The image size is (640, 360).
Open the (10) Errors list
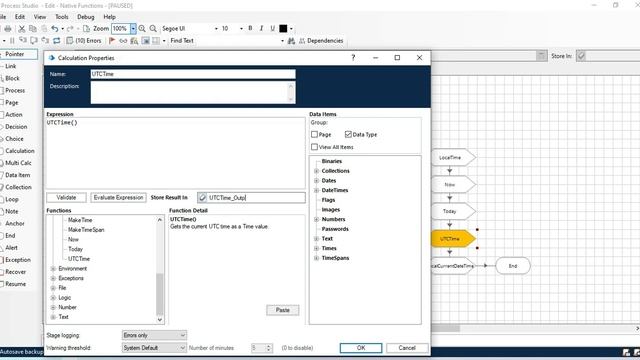click(84, 40)
